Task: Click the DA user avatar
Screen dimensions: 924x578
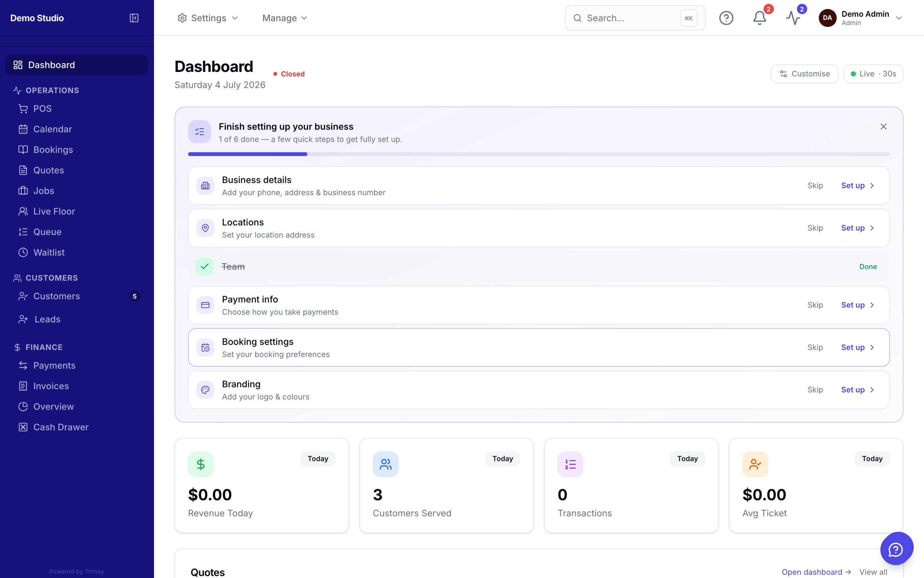Action: pos(827,18)
